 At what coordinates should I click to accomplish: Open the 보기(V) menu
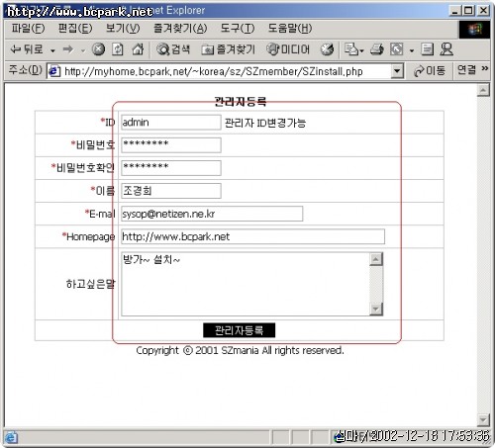[123, 29]
